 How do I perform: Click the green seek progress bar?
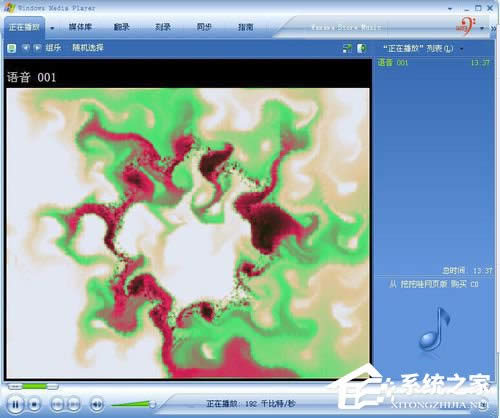(33, 386)
